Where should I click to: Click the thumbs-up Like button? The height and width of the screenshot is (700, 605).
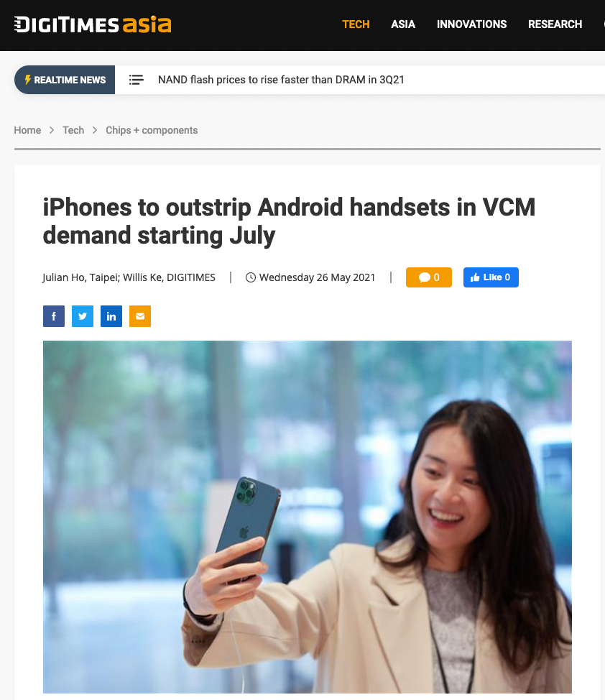[491, 277]
